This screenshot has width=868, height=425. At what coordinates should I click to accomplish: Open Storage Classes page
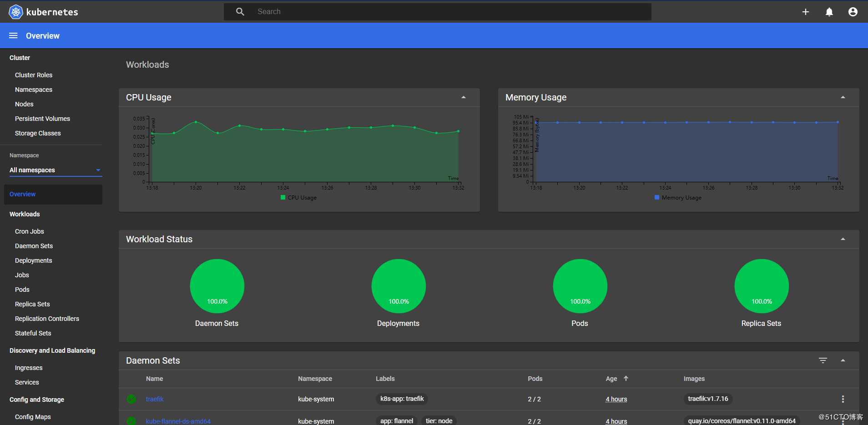(38, 133)
